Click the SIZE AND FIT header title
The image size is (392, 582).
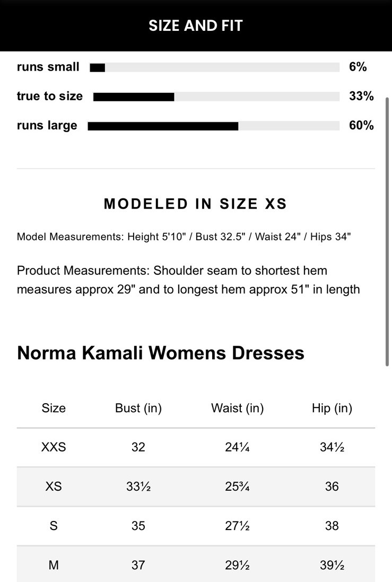[196, 25]
